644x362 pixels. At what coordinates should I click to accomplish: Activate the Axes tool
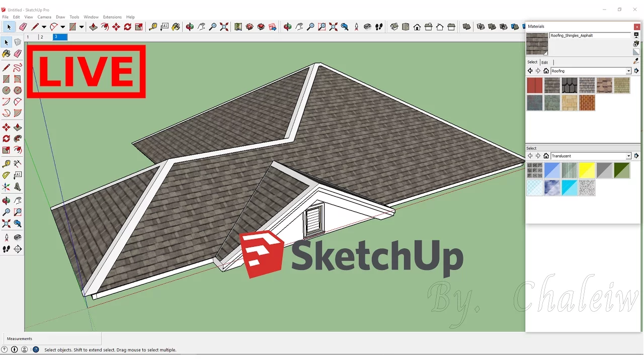pos(6,187)
